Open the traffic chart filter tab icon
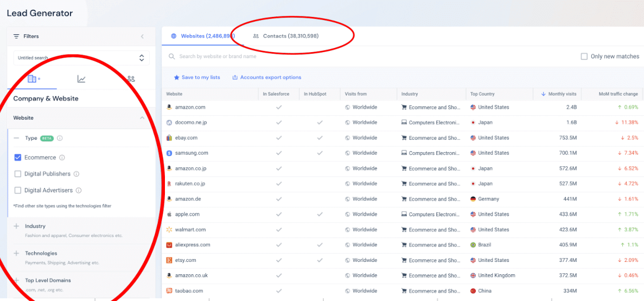The height and width of the screenshot is (301, 644). coord(81,79)
